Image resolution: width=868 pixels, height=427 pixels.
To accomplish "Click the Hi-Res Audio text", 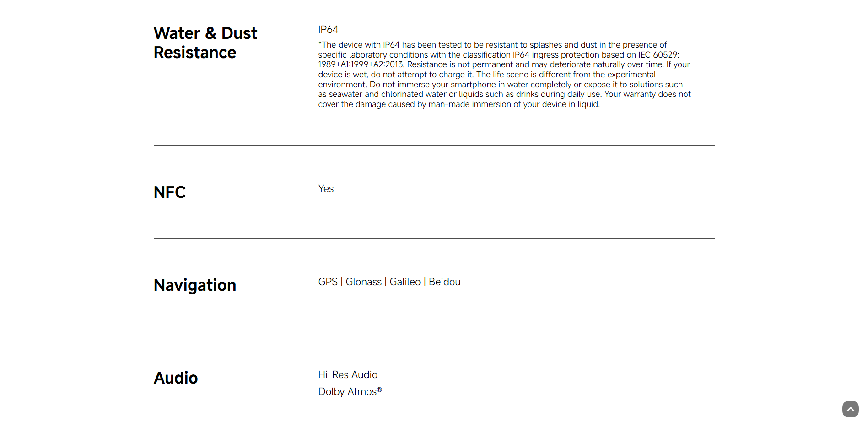I will coord(348,375).
